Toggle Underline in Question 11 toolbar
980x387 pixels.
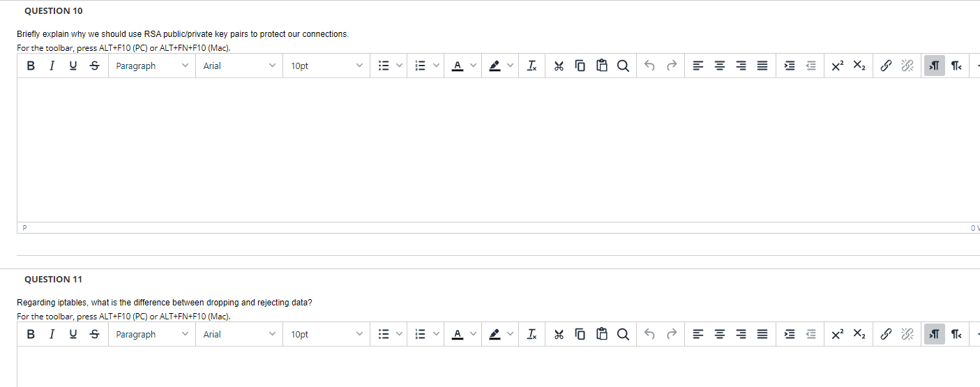73,334
